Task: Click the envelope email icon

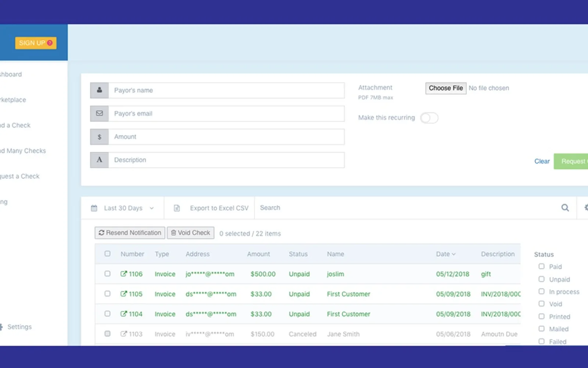Action: (99, 113)
